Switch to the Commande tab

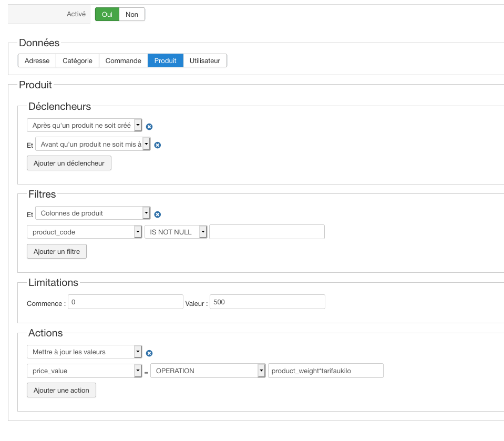(x=123, y=60)
